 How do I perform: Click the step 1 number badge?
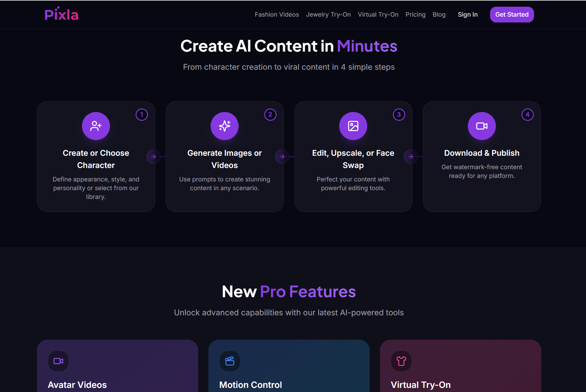tap(142, 115)
